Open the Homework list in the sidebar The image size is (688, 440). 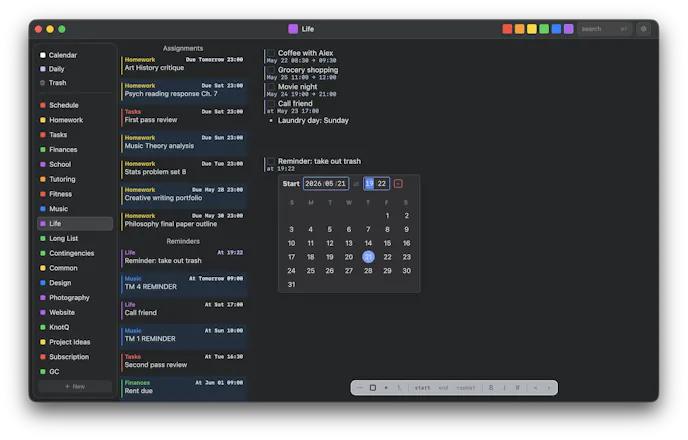(x=75, y=120)
